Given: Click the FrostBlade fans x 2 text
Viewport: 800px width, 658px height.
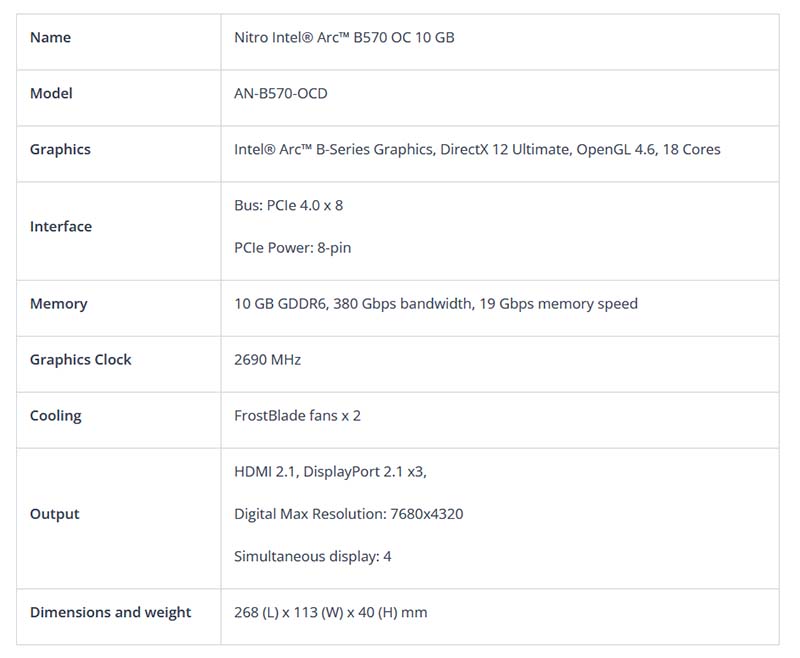Looking at the screenshot, I should (x=298, y=416).
